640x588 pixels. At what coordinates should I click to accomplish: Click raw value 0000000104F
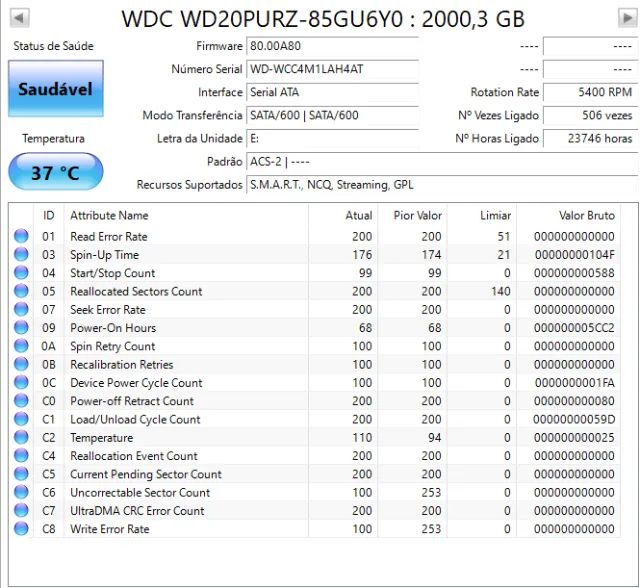575,255
